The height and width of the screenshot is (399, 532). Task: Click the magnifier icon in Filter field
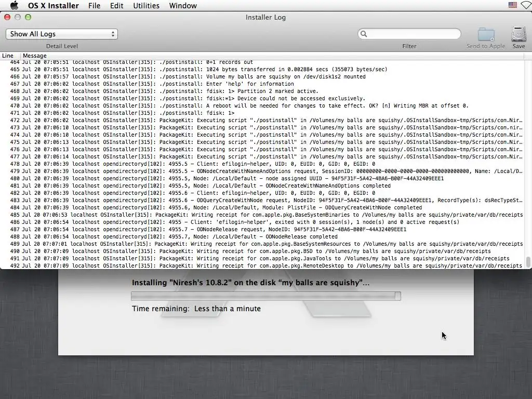point(364,34)
